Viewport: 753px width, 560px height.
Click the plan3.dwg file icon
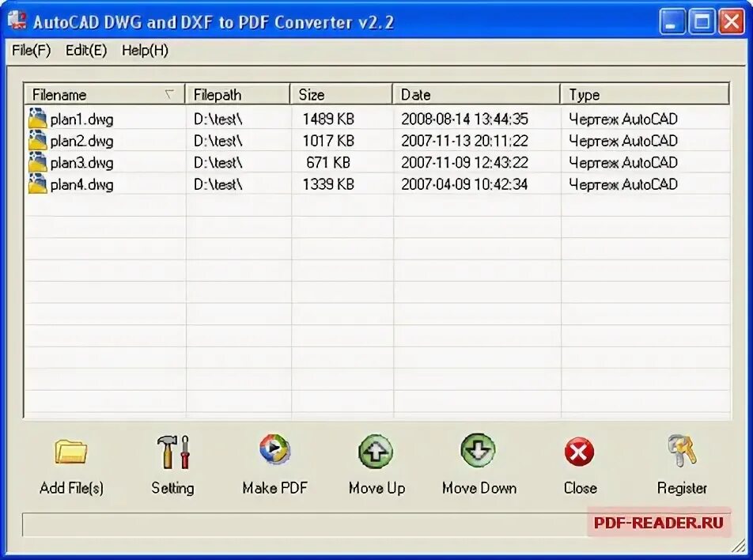37,162
